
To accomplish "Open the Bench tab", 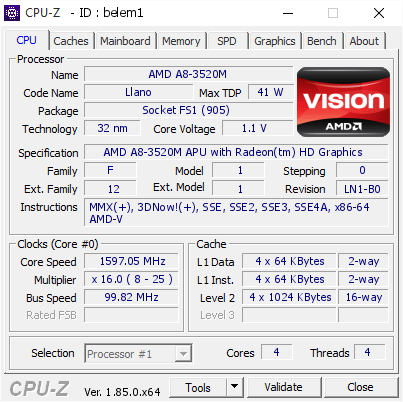I will (322, 41).
